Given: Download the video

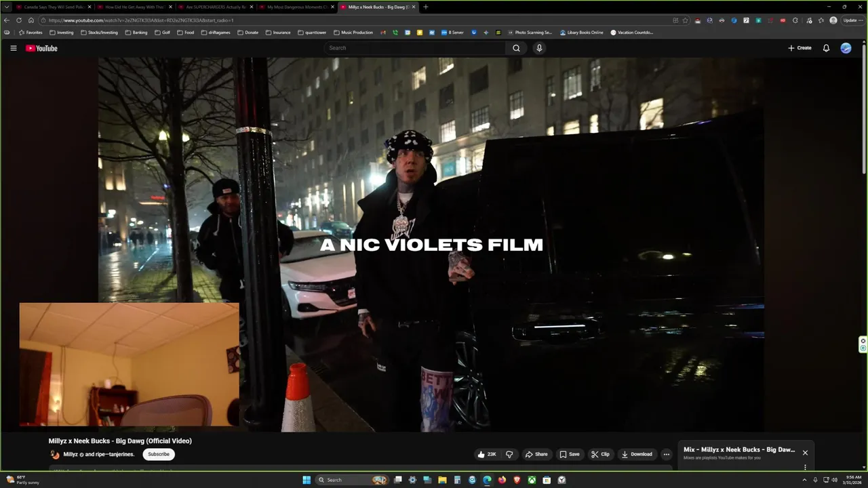Looking at the screenshot, I should [637, 454].
